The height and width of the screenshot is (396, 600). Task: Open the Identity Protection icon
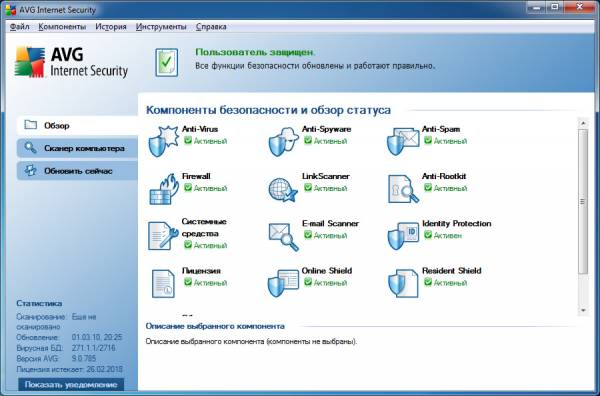point(403,236)
